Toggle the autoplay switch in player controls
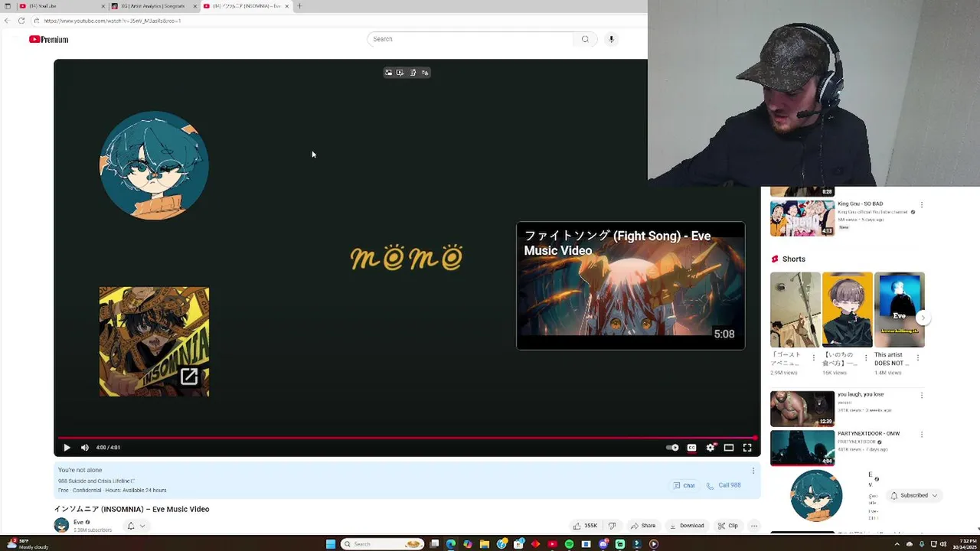 [672, 448]
